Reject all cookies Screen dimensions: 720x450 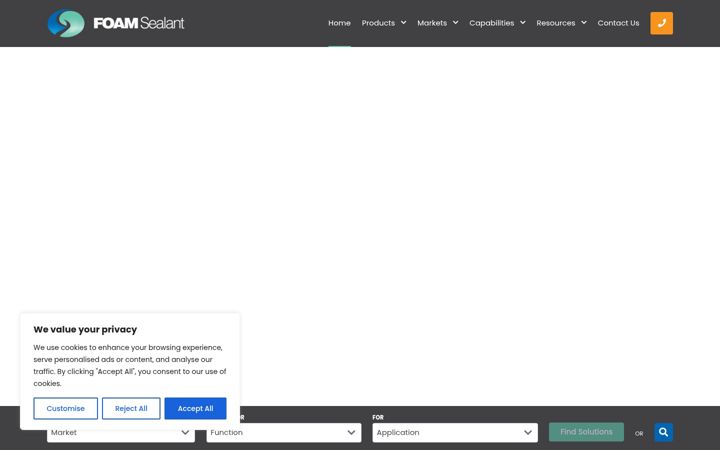131,408
